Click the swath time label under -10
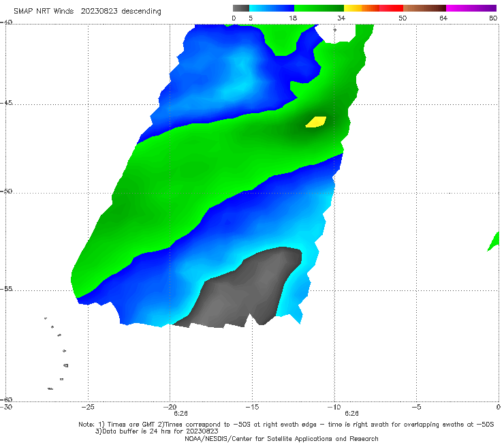 click(x=351, y=414)
